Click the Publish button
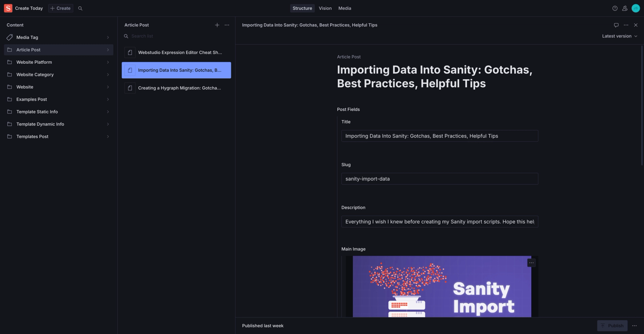 point(612,326)
